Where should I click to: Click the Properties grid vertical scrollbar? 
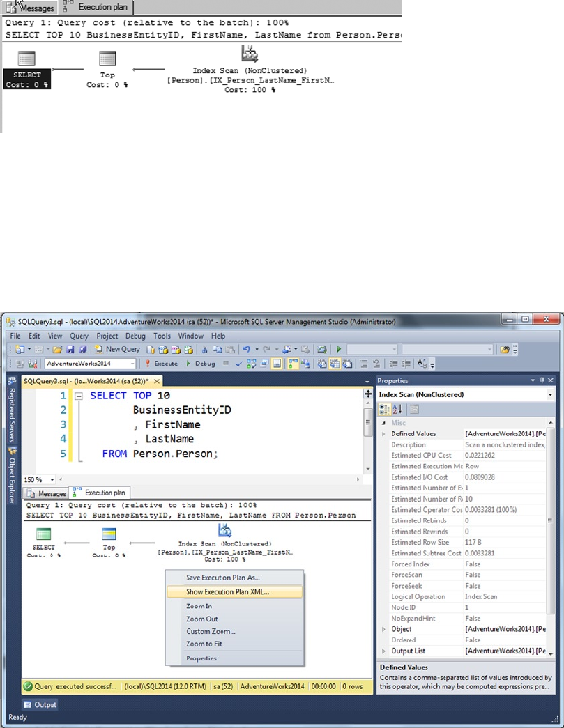click(551, 520)
